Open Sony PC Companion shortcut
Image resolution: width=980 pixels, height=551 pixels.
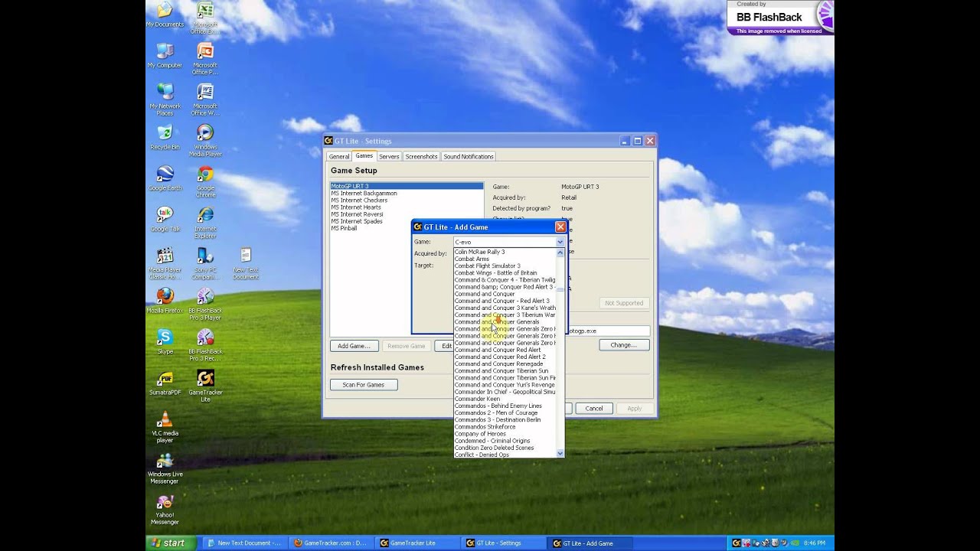(x=205, y=264)
